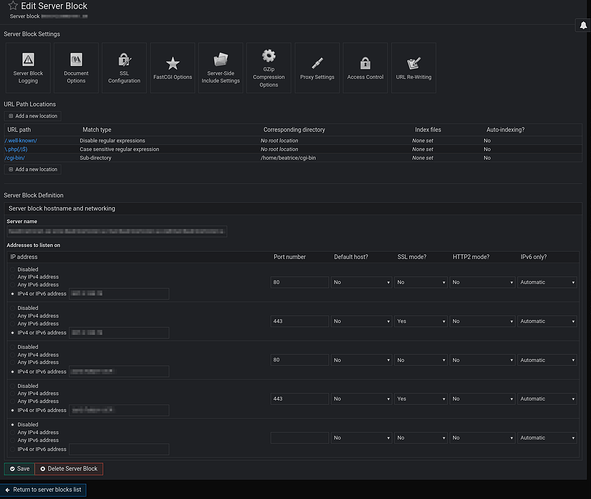Click the empty port number field in last row
The width and height of the screenshot is (591, 499).
point(299,438)
